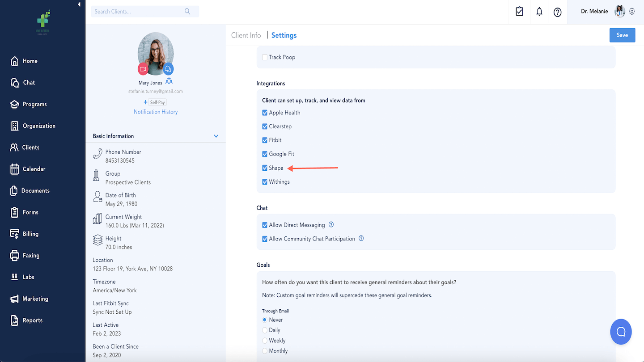644x362 pixels.
Task: Click the info icon beside Allow Direct Messaging
Action: (331, 225)
